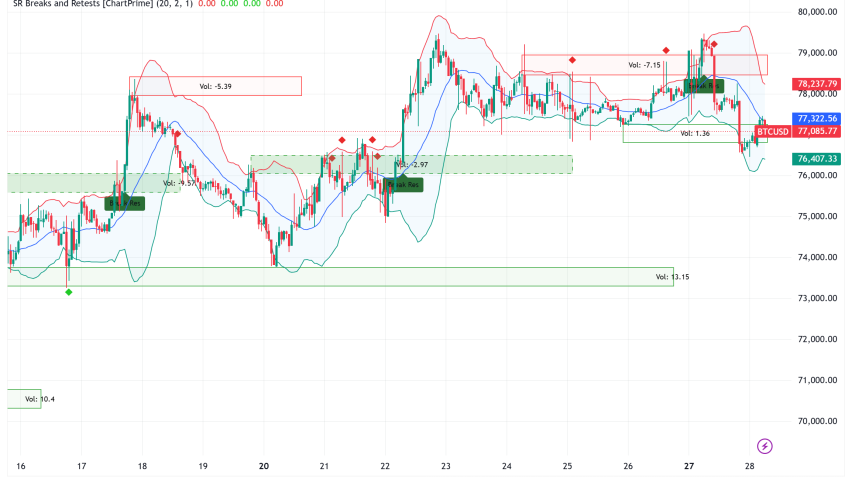Click the red 78,237.79 upper band price label

coord(818,84)
